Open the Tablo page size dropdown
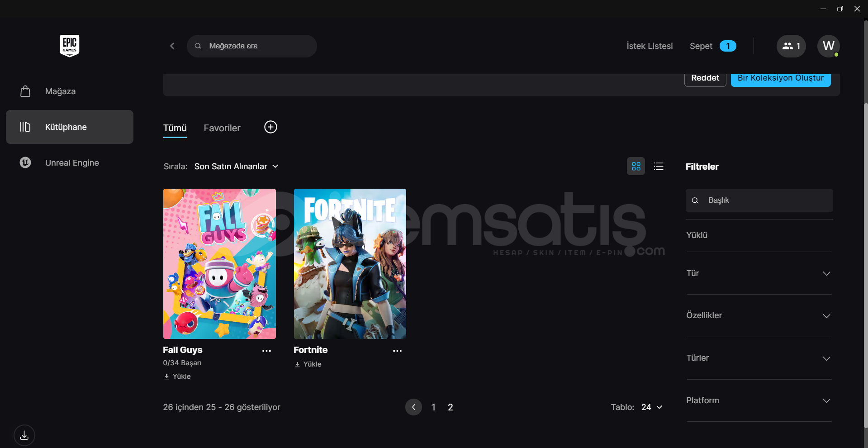The height and width of the screenshot is (448, 868). coord(652,407)
